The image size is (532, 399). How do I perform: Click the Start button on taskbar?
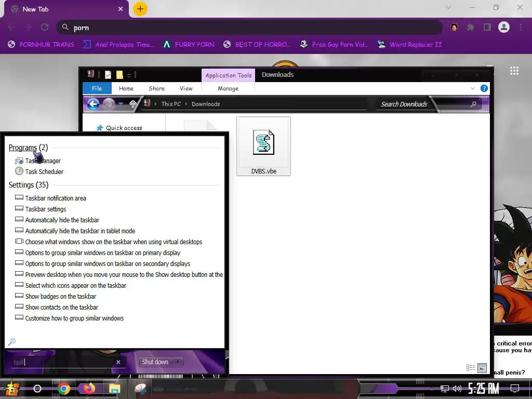pos(12,389)
